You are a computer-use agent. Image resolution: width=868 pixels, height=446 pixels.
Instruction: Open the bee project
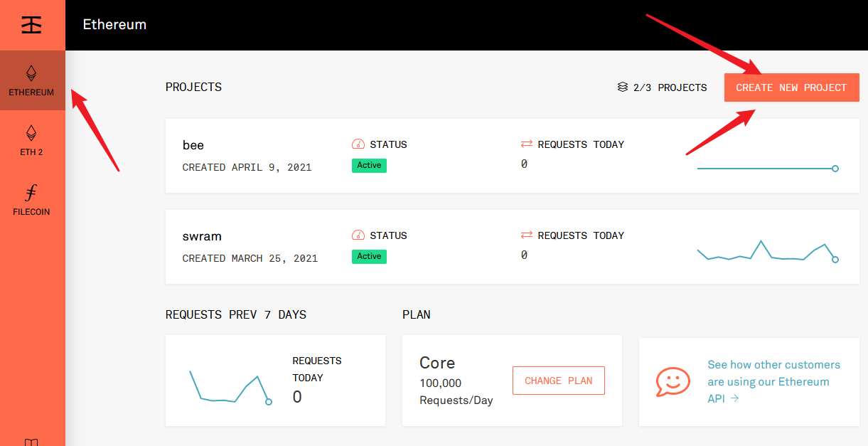point(193,145)
